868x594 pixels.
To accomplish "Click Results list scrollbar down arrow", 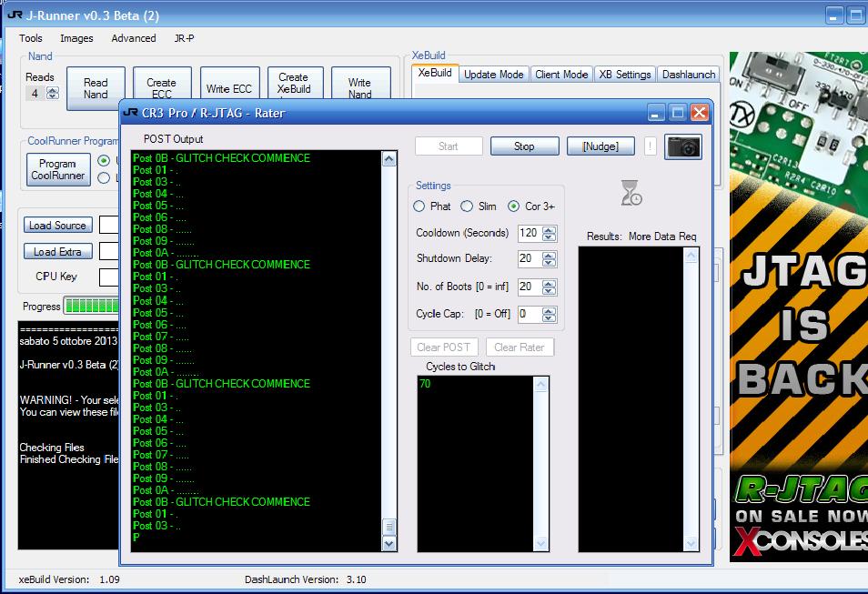I will (x=691, y=544).
